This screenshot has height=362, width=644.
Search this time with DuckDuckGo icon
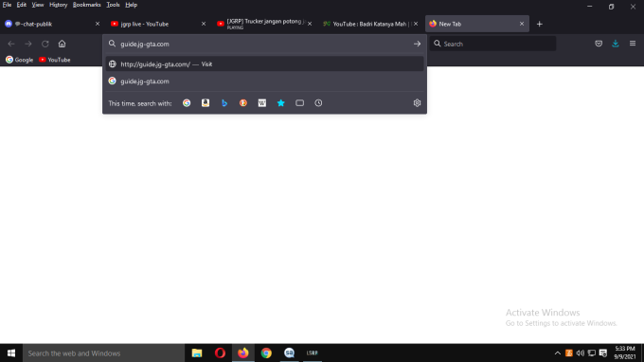tap(243, 103)
